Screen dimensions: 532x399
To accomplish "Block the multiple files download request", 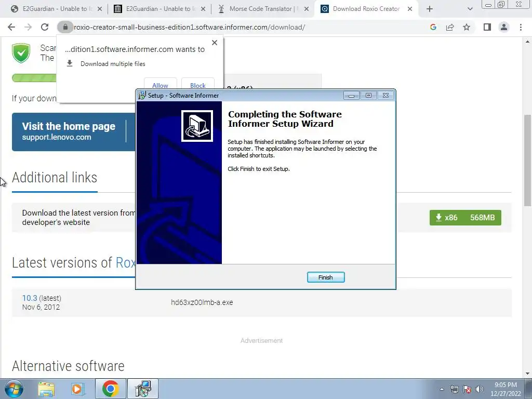I will coord(198,84).
